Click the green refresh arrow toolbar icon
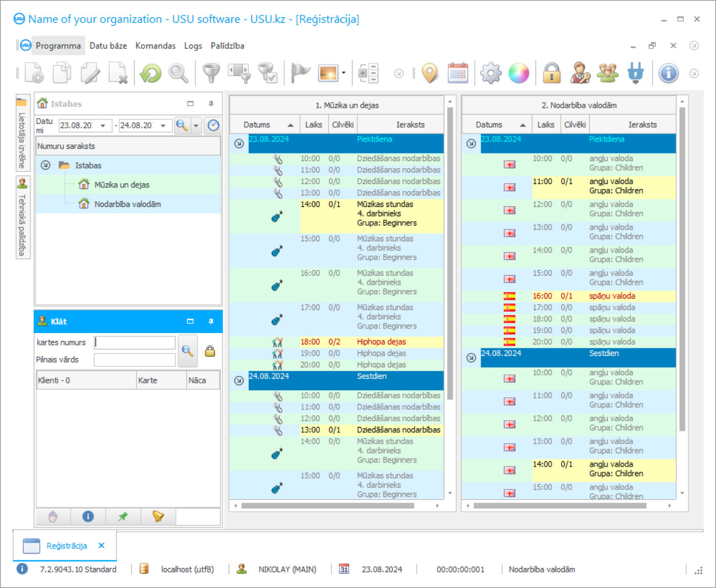The height and width of the screenshot is (588, 716). click(x=151, y=73)
